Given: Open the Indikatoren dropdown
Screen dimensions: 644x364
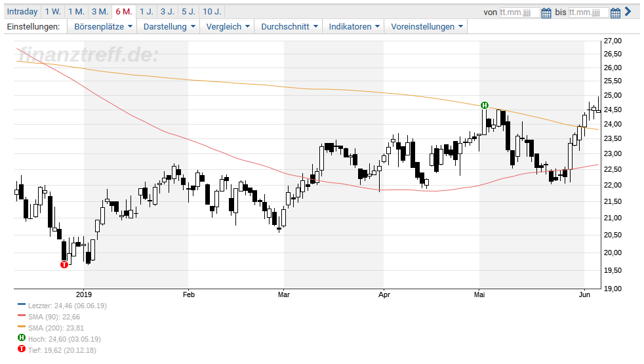Looking at the screenshot, I should click(x=353, y=26).
